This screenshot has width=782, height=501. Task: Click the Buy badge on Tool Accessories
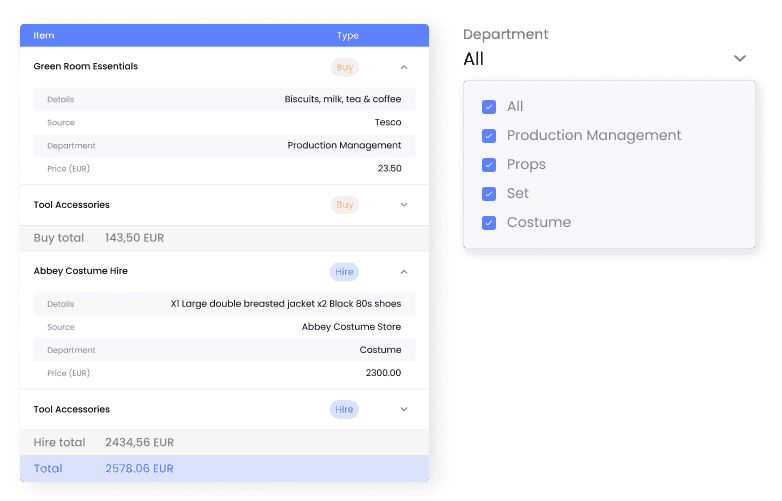click(345, 205)
